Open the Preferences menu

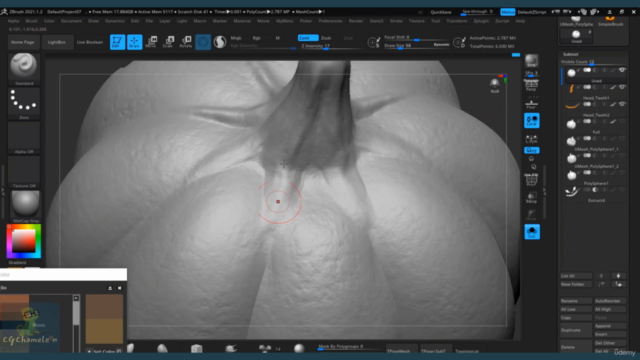pos(330,21)
